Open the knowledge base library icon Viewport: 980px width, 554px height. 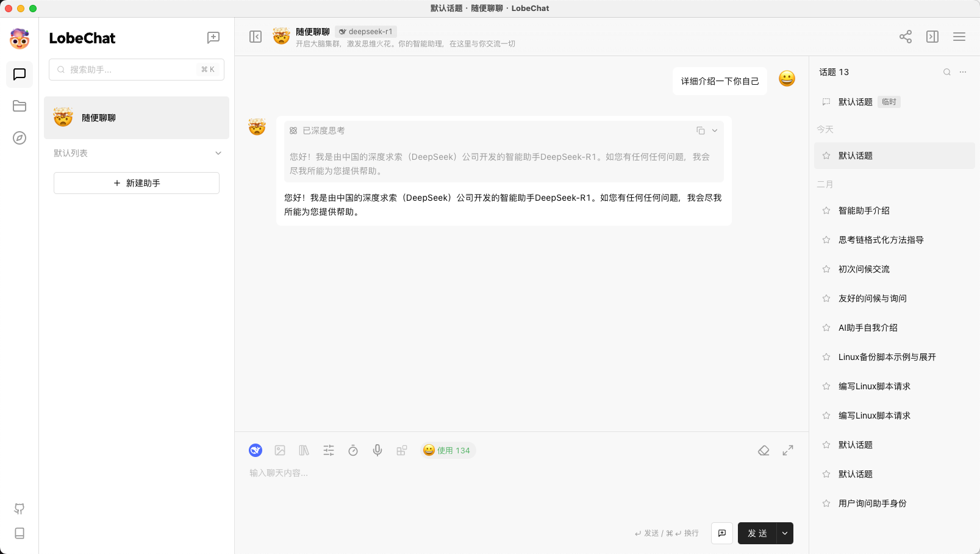point(304,450)
